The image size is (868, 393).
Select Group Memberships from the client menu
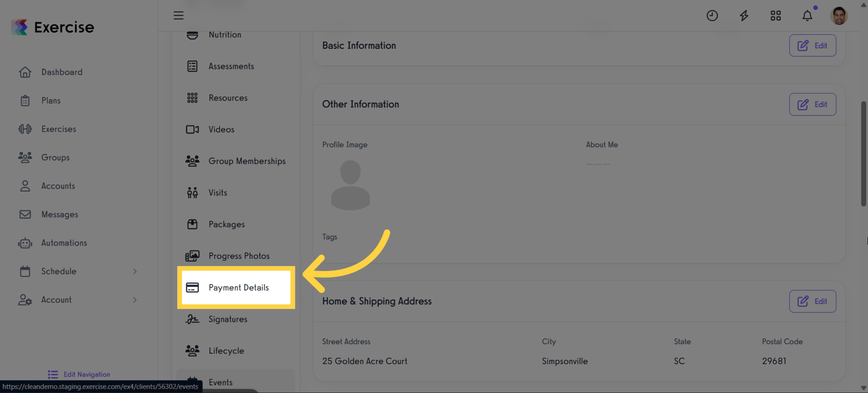247,160
